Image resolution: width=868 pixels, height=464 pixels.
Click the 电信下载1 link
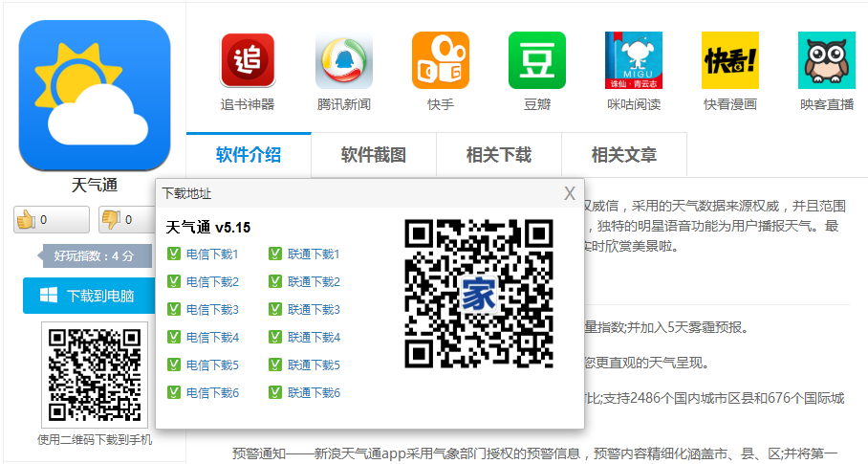coord(212,254)
